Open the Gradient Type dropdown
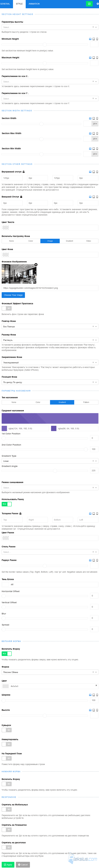Viewport: 99px width, 868px height. [50, 461]
